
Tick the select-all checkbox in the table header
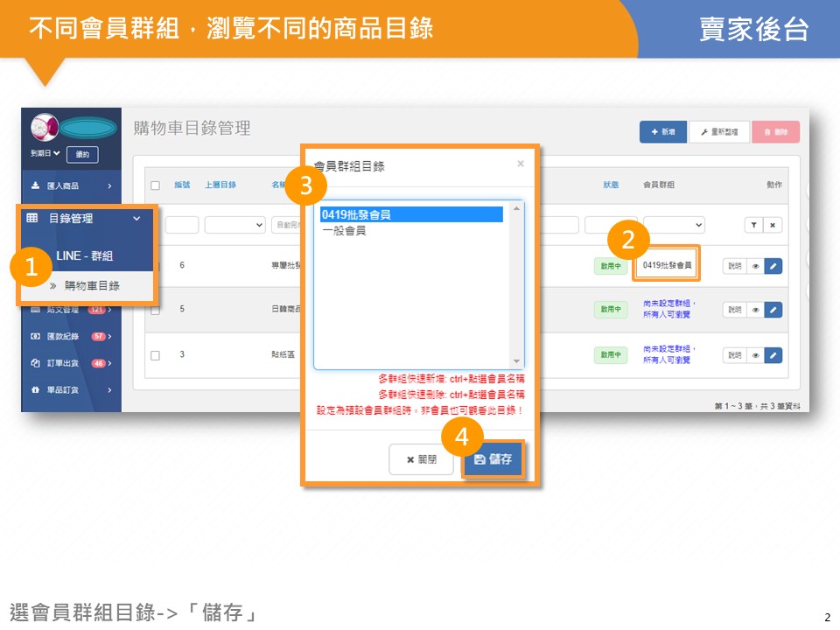pyautogui.click(x=155, y=185)
